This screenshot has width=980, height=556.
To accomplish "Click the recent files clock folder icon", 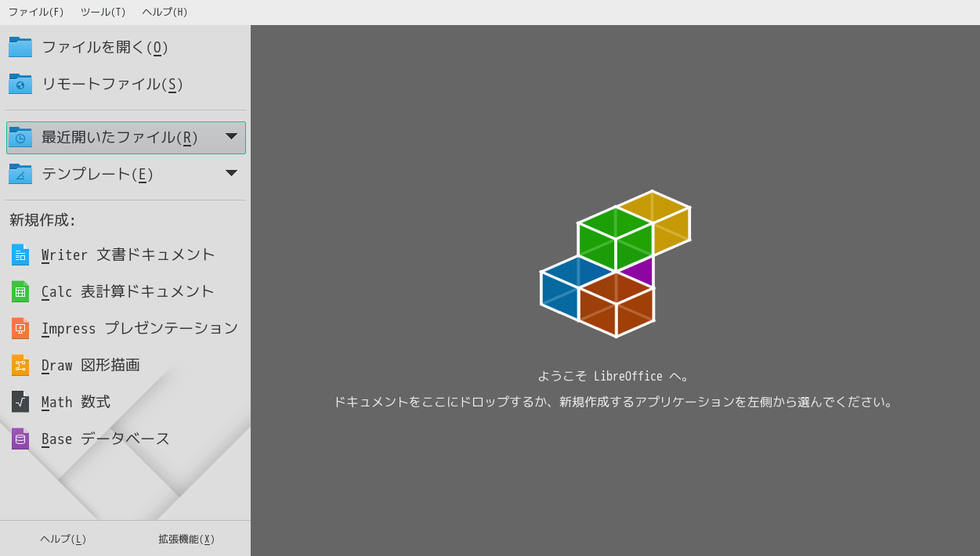I will click(x=20, y=137).
